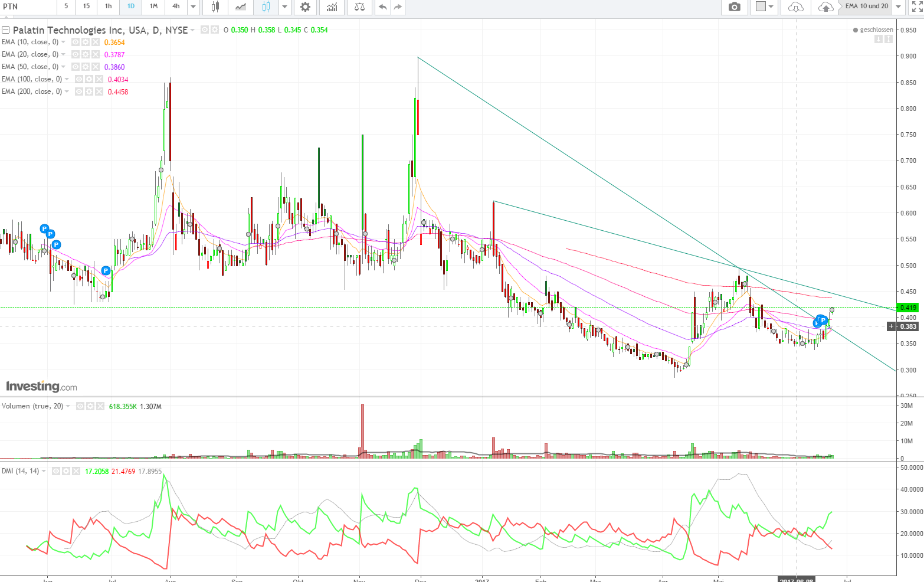
Task: Click the 0.383 crosshair price label
Action: [x=907, y=326]
